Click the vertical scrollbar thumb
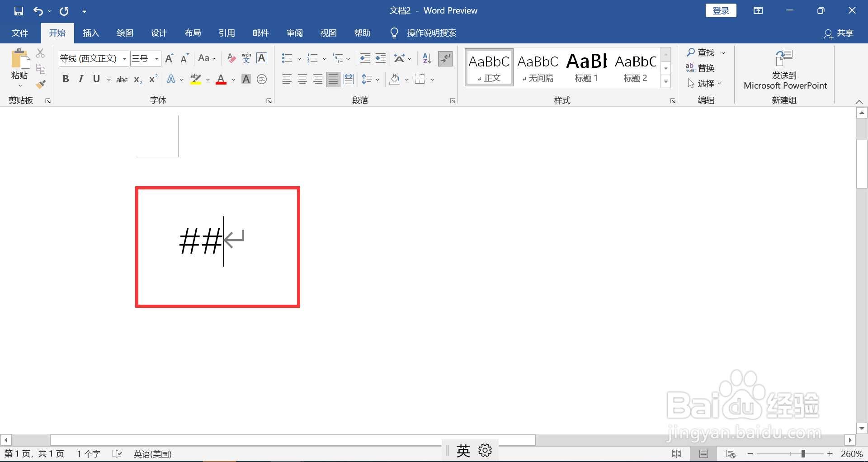Screen dimensions: 868x462 pyautogui.click(x=862, y=164)
